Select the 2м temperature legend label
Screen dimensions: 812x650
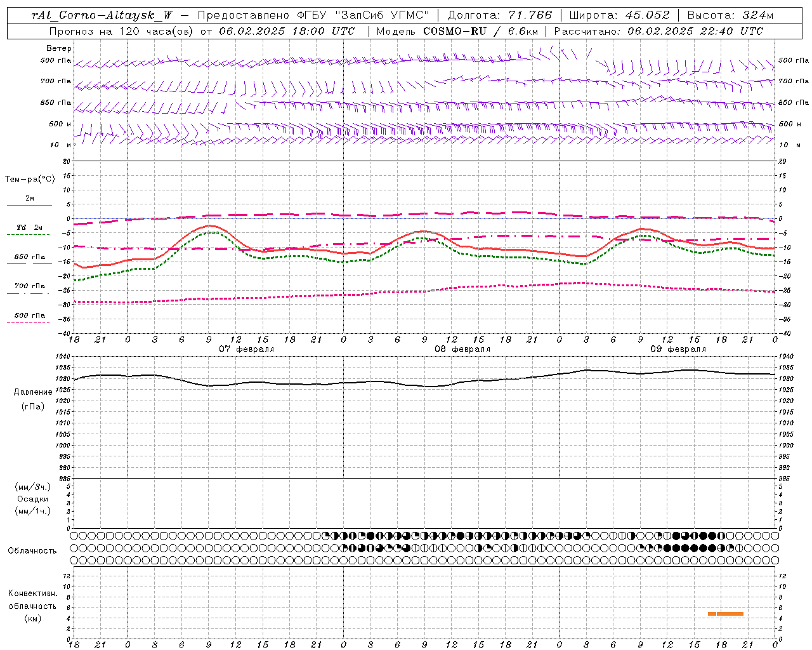coord(30,198)
